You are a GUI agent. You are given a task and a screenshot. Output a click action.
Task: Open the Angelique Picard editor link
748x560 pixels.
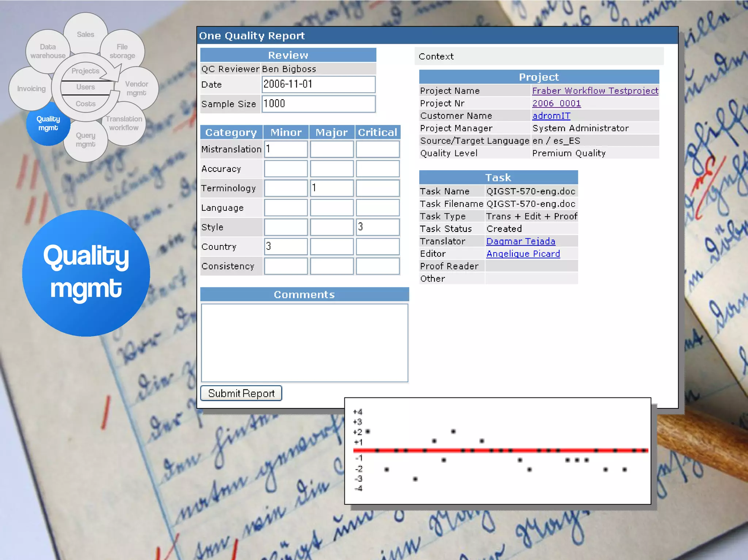[x=523, y=254]
